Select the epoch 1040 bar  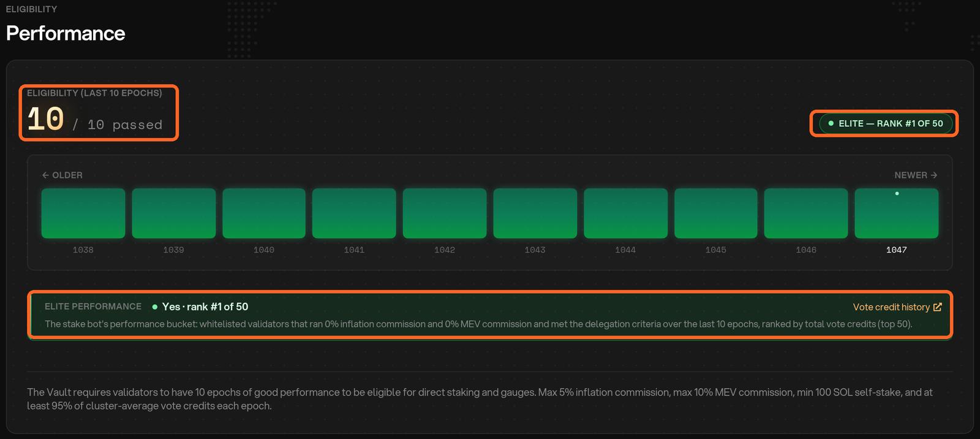264,213
